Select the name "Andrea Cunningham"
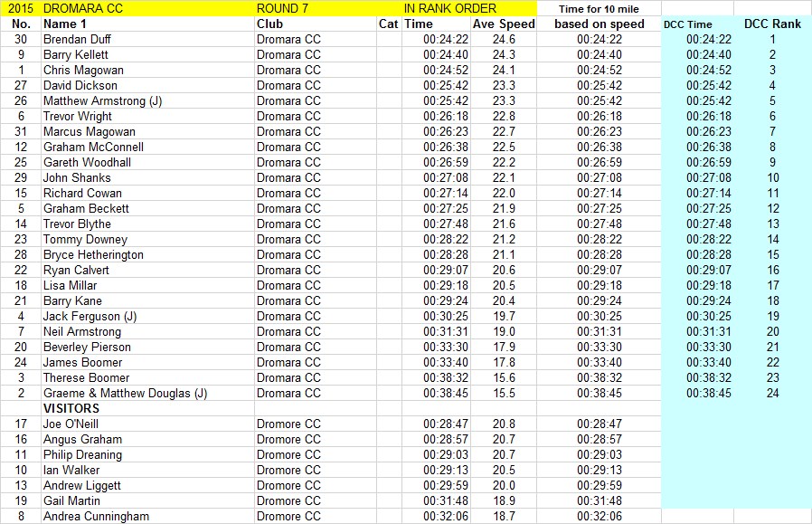 click(97, 516)
